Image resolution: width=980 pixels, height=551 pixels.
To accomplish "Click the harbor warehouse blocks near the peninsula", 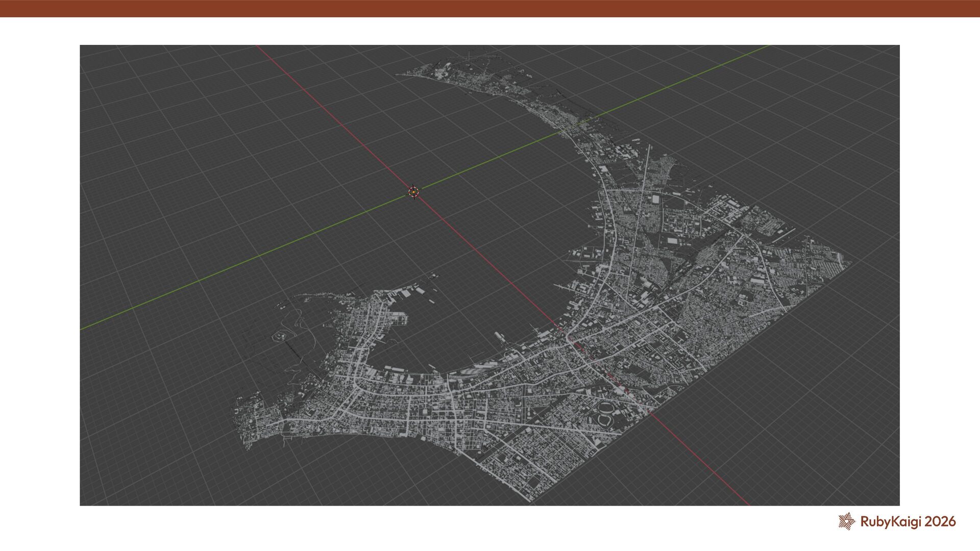I will [406, 294].
